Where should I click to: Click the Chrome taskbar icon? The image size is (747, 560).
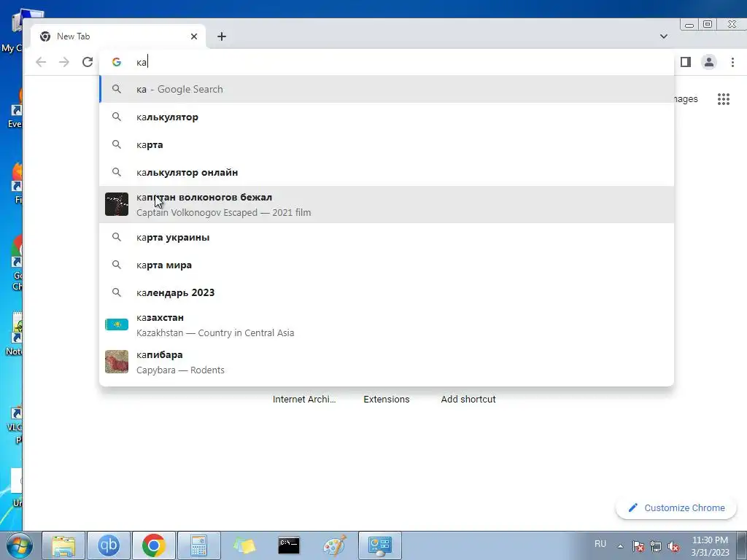tap(153, 545)
